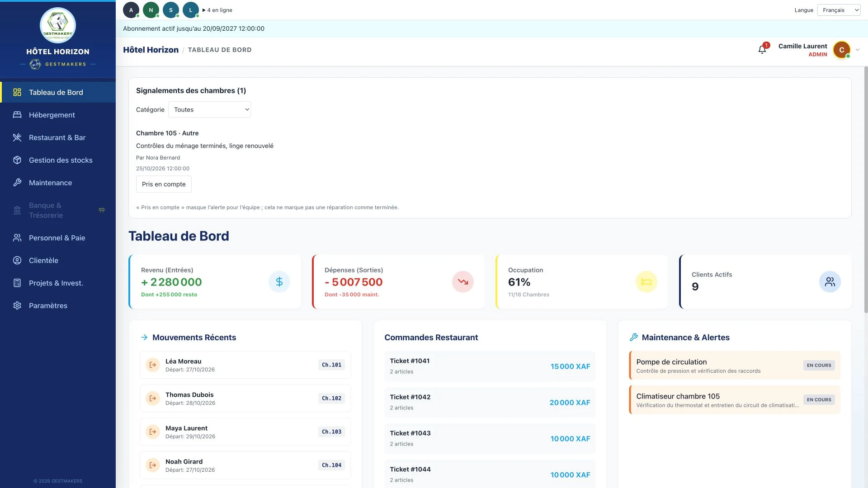Click the Hôtel Horizon logo

pos(58,25)
